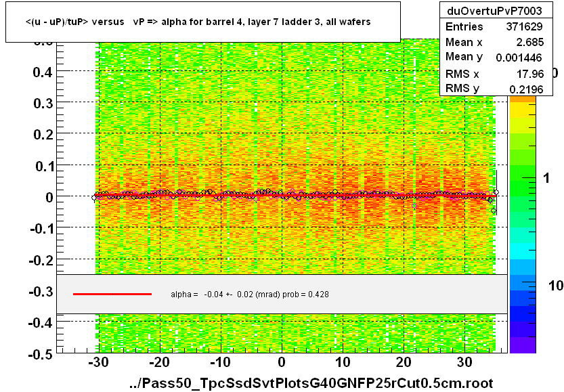Click the outlier magenta marker below the fit line
This screenshot has width=564, height=392.
point(414,206)
